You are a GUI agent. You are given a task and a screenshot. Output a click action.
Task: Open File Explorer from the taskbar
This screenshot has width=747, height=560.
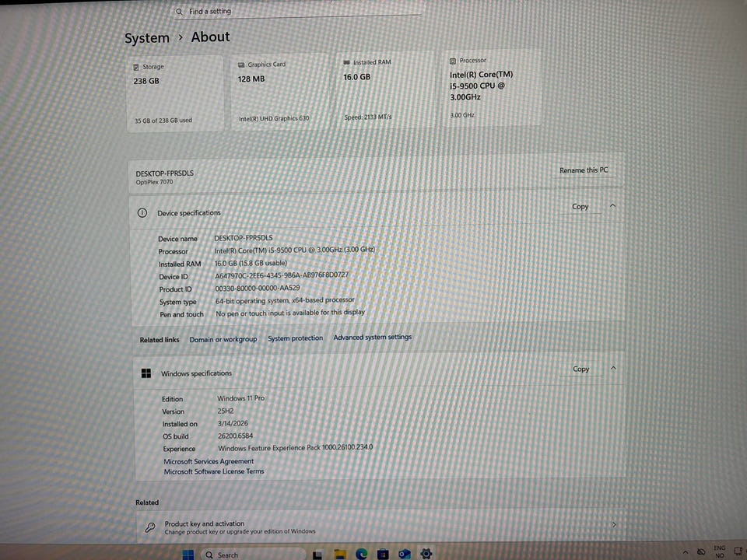340,555
